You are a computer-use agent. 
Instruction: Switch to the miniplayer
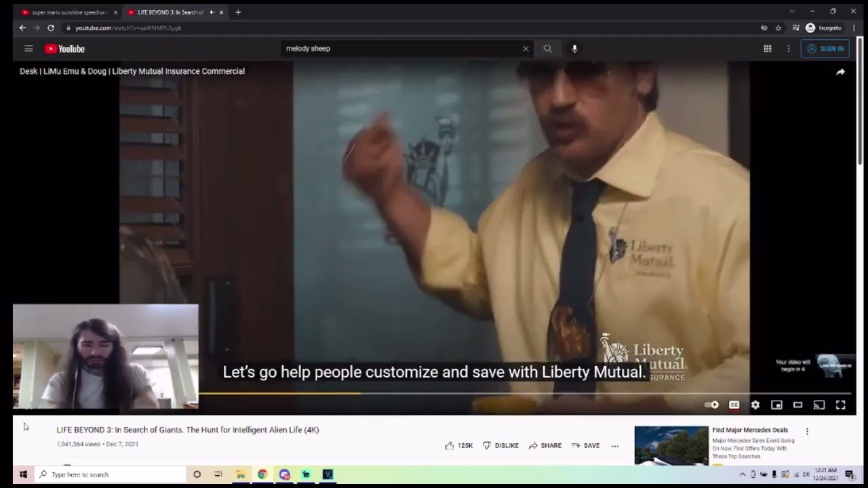[x=776, y=405]
